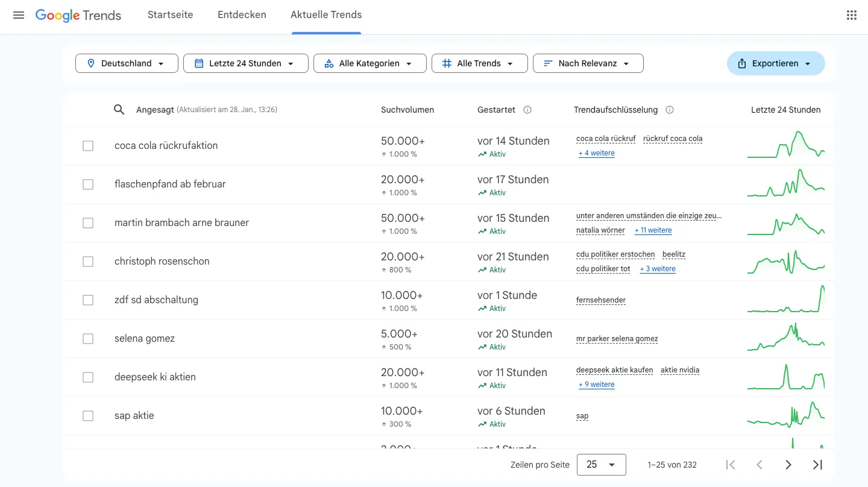
Task: Select the coca cola rückrufaktion checkbox
Action: tap(88, 146)
